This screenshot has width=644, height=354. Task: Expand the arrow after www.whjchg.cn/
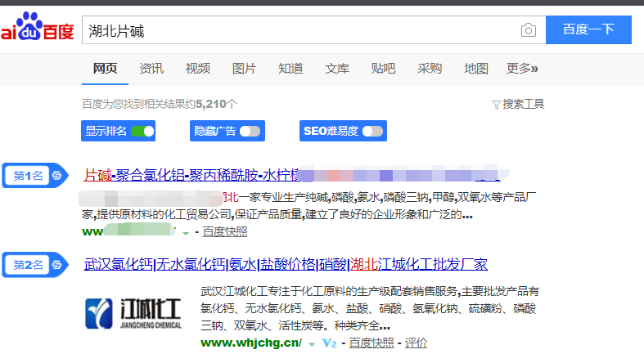(312, 344)
